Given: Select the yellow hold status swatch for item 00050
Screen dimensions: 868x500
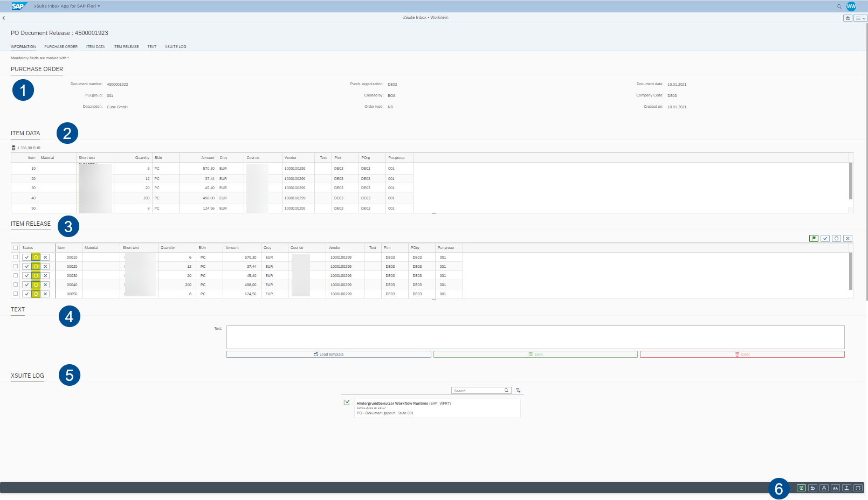Looking at the screenshot, I should click(36, 294).
